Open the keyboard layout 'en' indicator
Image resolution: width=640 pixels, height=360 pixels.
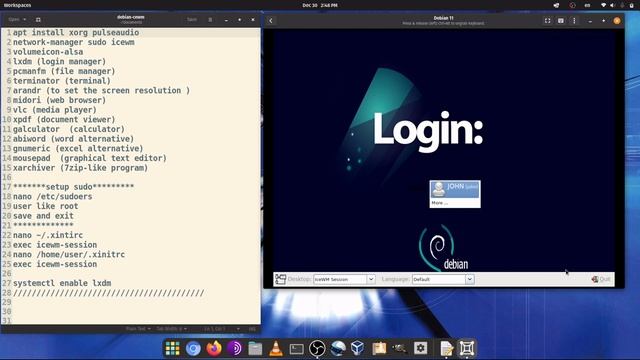tap(587, 5)
